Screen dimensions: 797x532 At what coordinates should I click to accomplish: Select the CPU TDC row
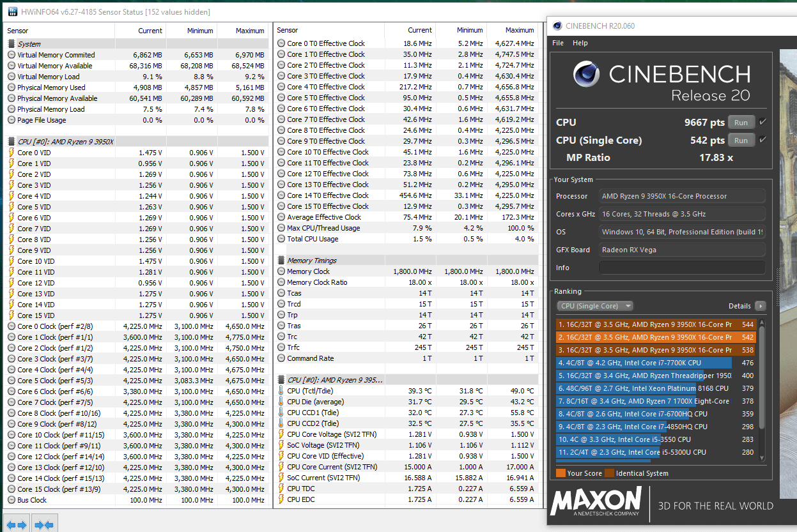click(406, 489)
